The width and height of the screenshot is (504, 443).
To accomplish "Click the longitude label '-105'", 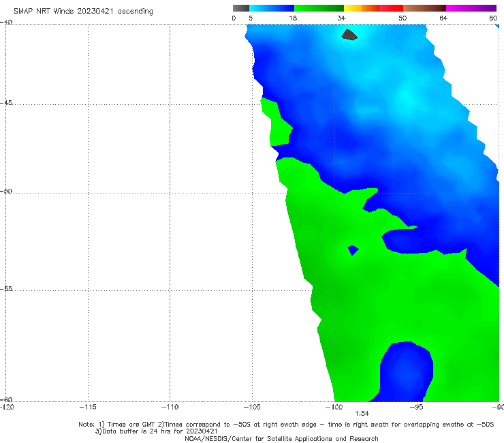I will (x=252, y=407).
